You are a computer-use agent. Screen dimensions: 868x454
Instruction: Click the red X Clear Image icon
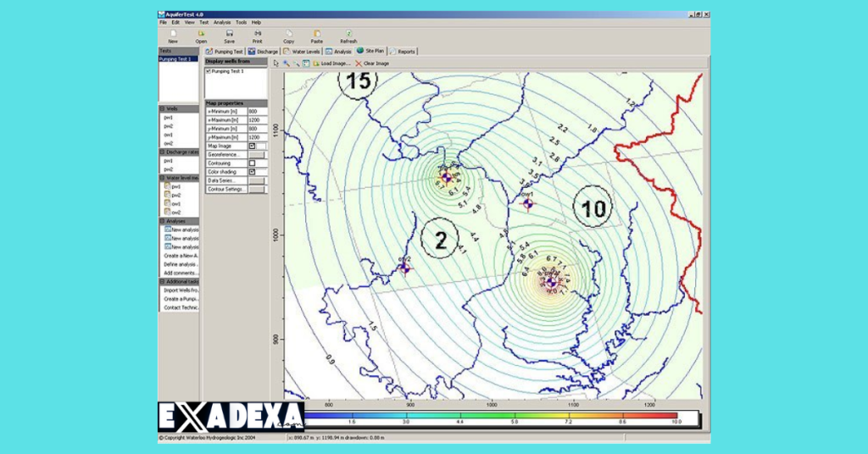click(x=359, y=64)
